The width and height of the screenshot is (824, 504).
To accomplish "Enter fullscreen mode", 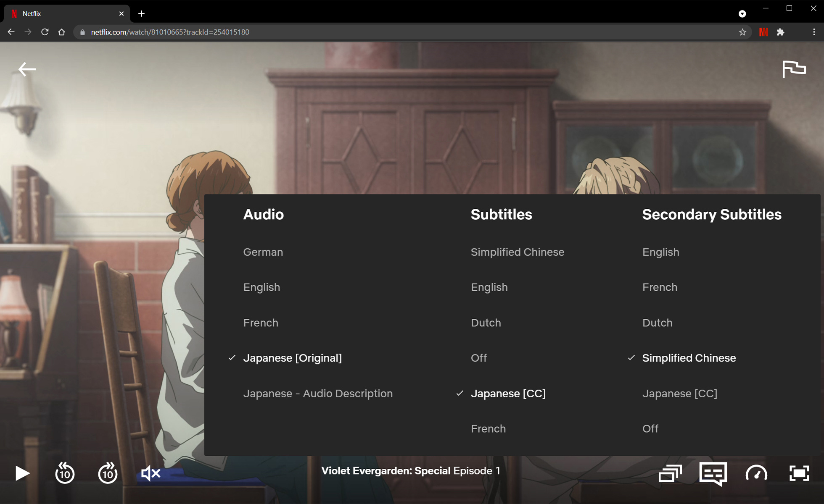I will (799, 473).
